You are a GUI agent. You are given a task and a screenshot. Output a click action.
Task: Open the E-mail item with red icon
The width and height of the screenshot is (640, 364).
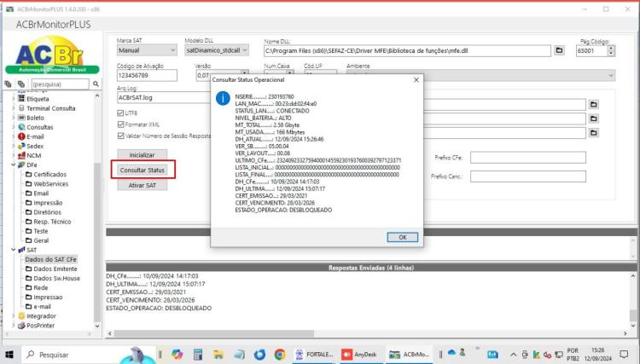[x=35, y=136]
